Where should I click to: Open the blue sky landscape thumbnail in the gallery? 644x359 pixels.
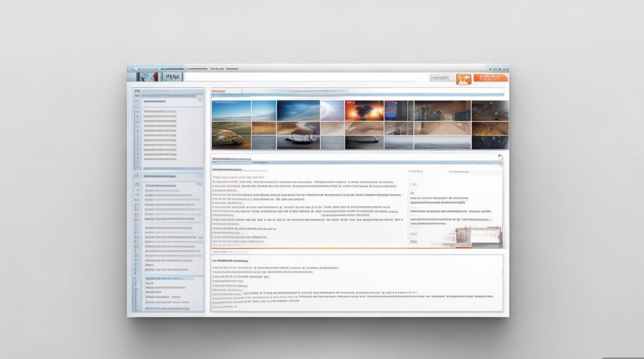pos(298,111)
